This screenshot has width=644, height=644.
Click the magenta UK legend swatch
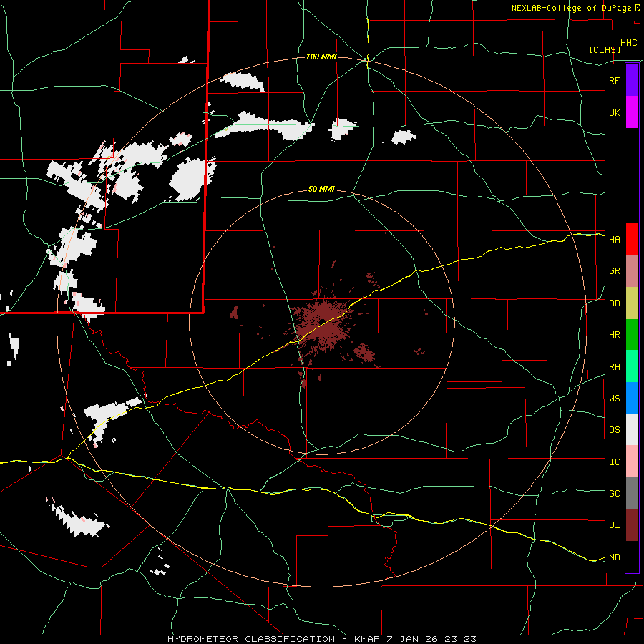(x=632, y=112)
